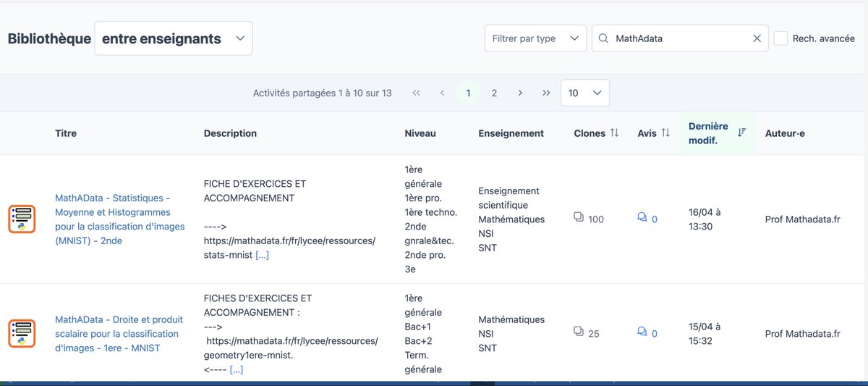Image resolution: width=868 pixels, height=386 pixels.
Task: Click the clone count 25
Action: click(594, 334)
